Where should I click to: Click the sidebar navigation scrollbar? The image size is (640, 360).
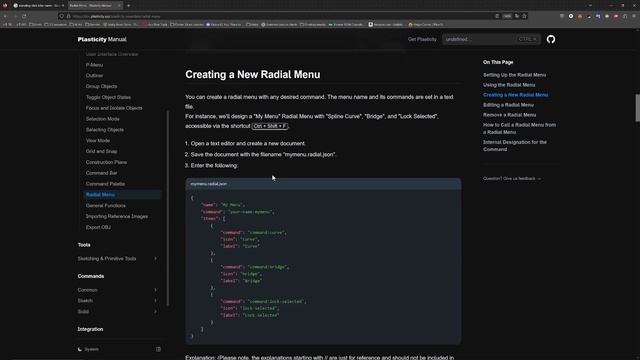[167, 208]
